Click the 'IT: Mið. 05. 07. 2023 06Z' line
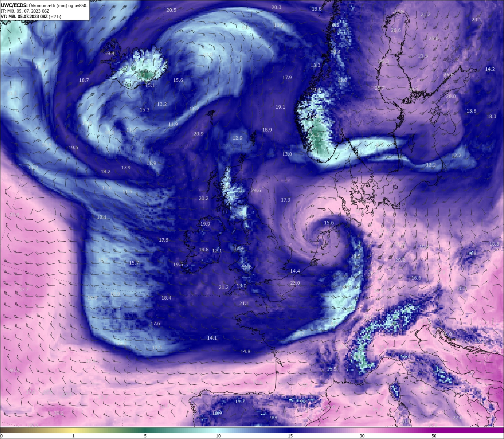This screenshot has width=504, height=439. pos(25,11)
